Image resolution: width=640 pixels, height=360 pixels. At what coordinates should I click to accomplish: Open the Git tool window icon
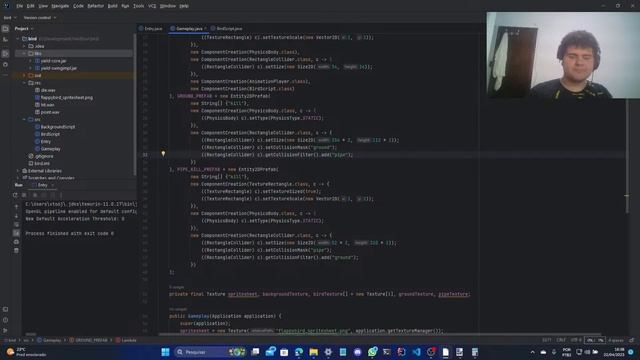5,330
